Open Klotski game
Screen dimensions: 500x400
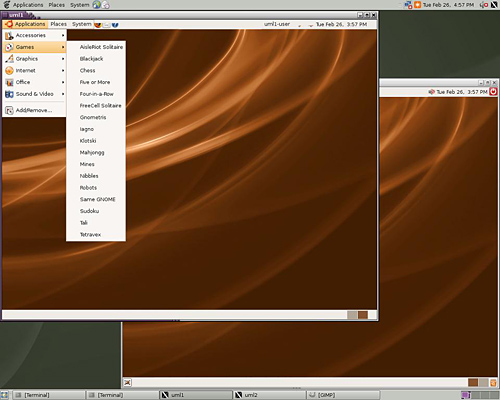pyautogui.click(x=96, y=141)
